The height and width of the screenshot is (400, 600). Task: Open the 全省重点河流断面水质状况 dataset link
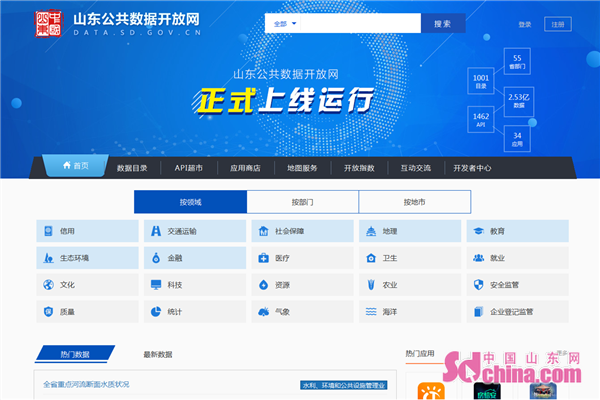coord(86,384)
